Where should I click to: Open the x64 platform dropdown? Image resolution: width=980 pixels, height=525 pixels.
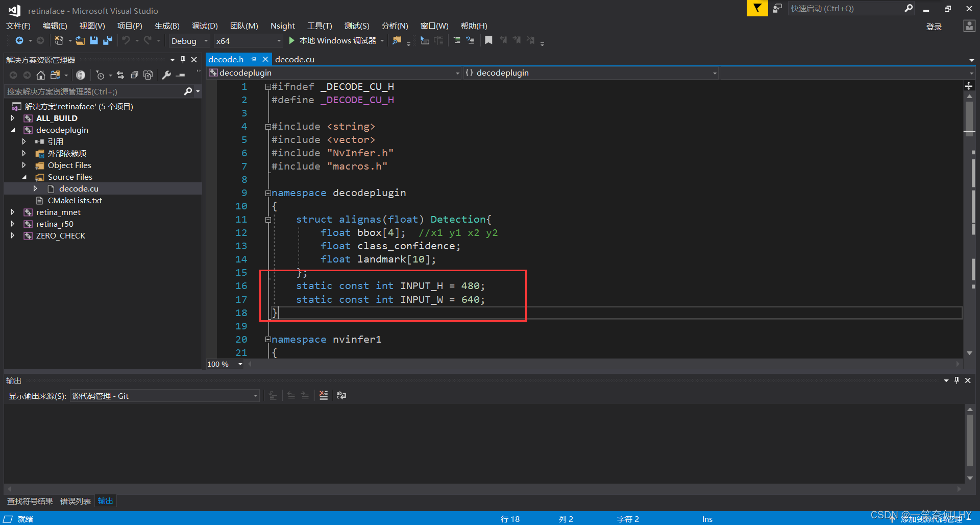278,41
